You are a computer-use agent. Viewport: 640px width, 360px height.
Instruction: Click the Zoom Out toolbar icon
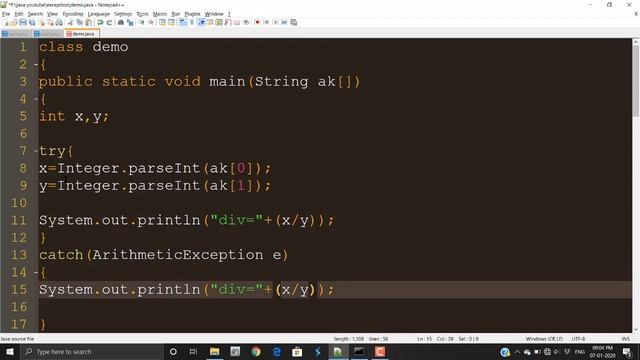pos(151,22)
